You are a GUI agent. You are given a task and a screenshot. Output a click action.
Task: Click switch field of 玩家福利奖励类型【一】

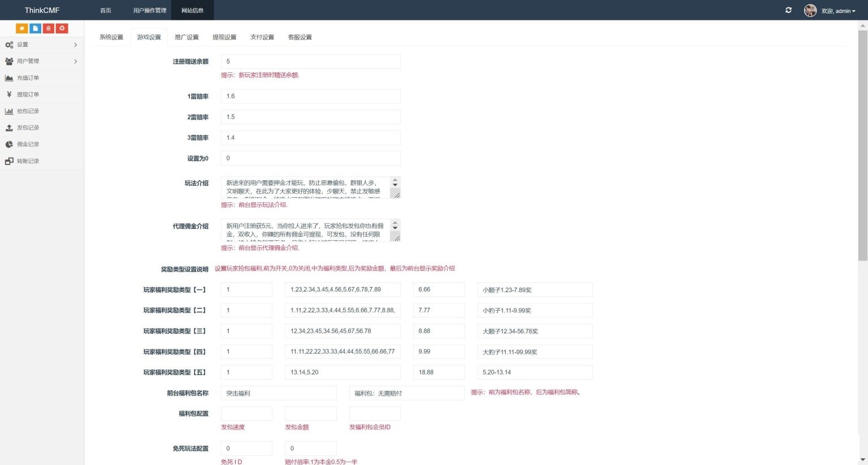pyautogui.click(x=246, y=290)
